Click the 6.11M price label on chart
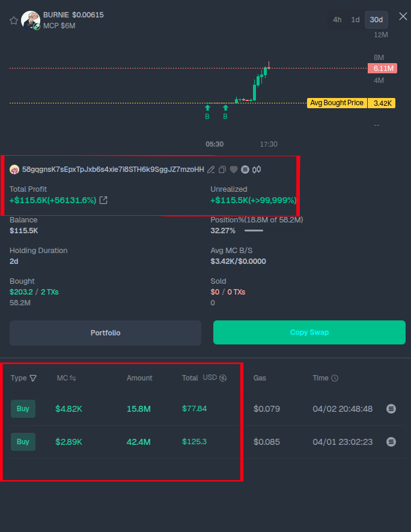Screen dimensions: 411x532 (x=383, y=69)
